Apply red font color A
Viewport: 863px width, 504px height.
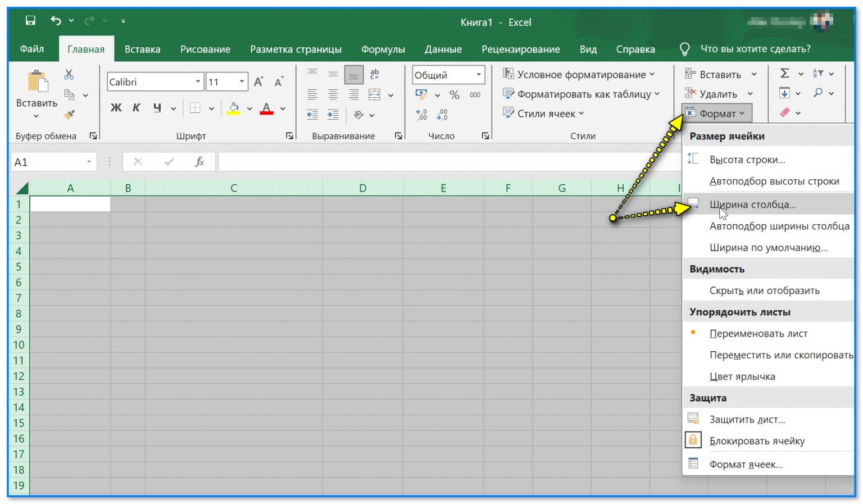(267, 108)
